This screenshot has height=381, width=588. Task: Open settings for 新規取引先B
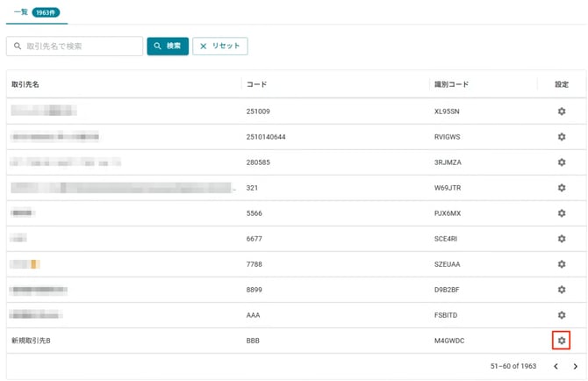[x=562, y=340]
